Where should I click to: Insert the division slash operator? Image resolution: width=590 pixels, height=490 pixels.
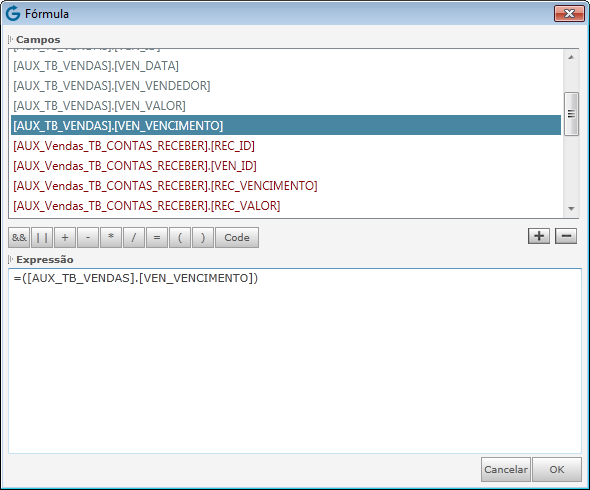pos(134,237)
